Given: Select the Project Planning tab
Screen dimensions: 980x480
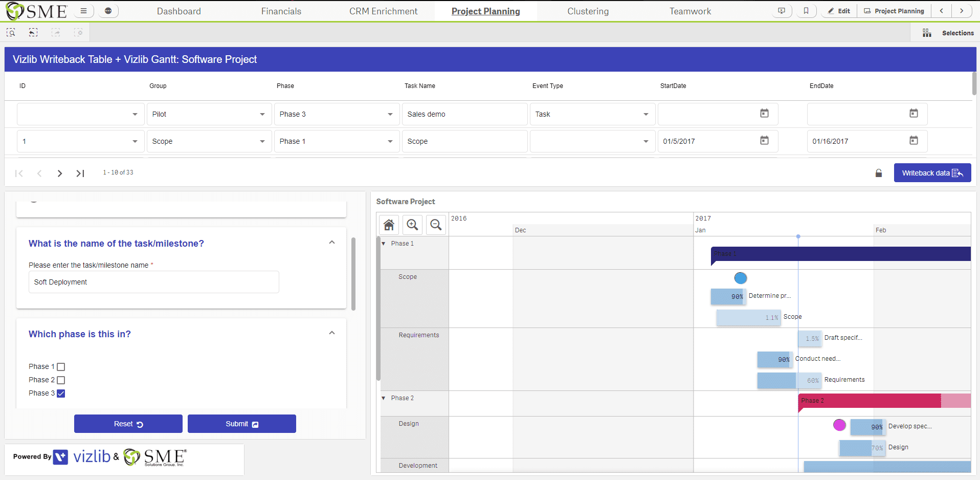Looking at the screenshot, I should tap(486, 11).
